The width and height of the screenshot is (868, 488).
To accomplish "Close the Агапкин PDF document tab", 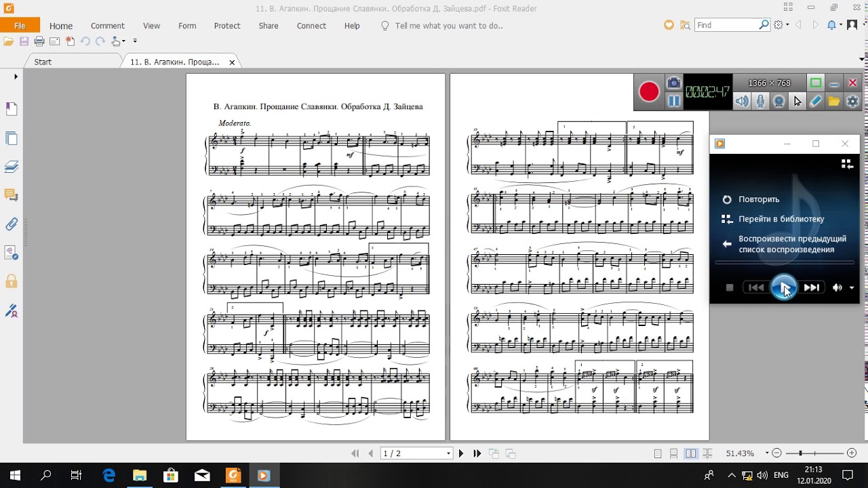I will [232, 62].
